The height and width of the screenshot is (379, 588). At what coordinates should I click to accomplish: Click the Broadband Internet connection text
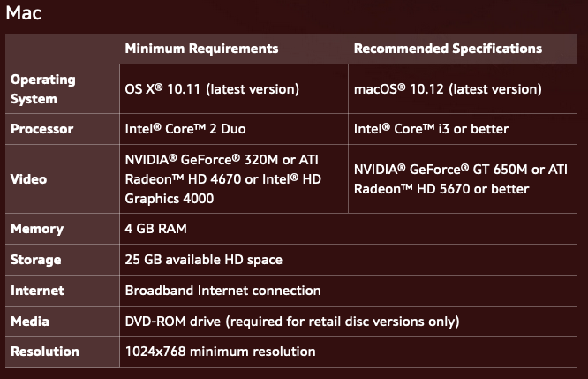click(222, 291)
